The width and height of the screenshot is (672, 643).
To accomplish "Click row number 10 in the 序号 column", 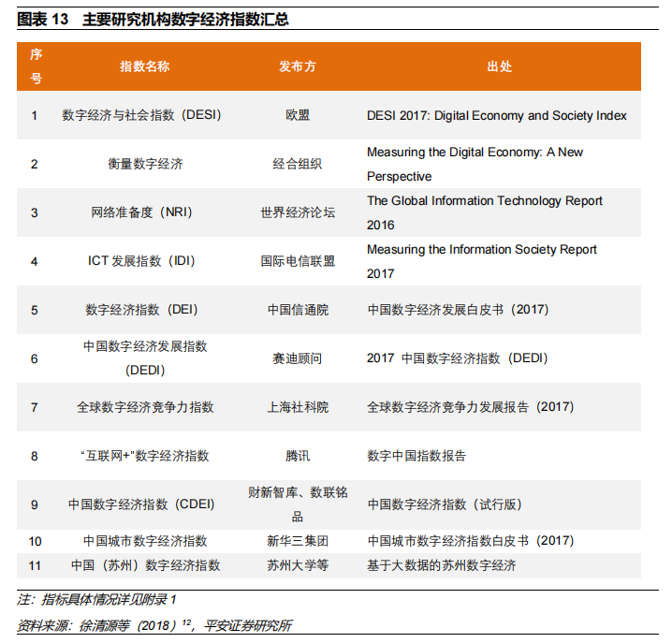I will 35,541.
